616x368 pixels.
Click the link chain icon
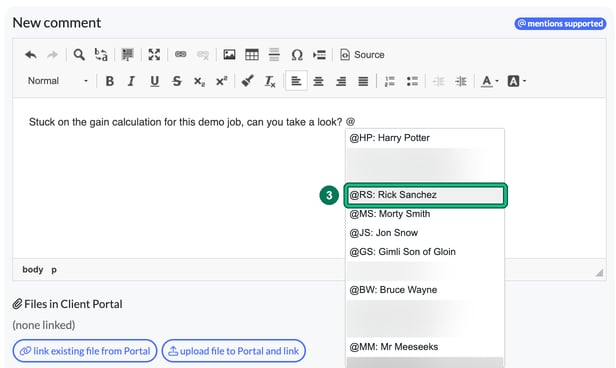click(x=181, y=54)
